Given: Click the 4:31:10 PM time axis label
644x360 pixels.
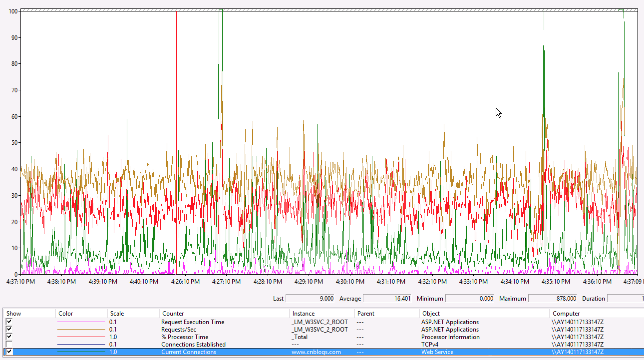Looking at the screenshot, I should pos(391,281).
